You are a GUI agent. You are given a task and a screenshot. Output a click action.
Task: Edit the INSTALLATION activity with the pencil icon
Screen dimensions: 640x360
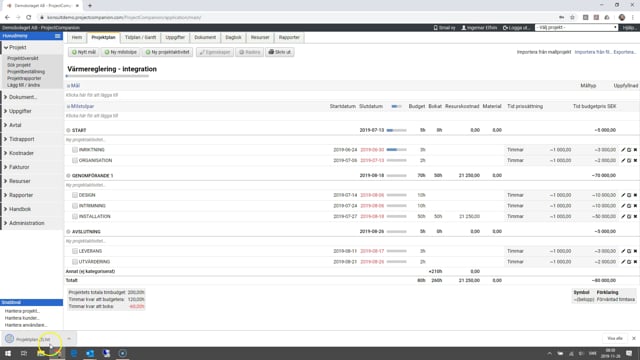click(x=623, y=216)
